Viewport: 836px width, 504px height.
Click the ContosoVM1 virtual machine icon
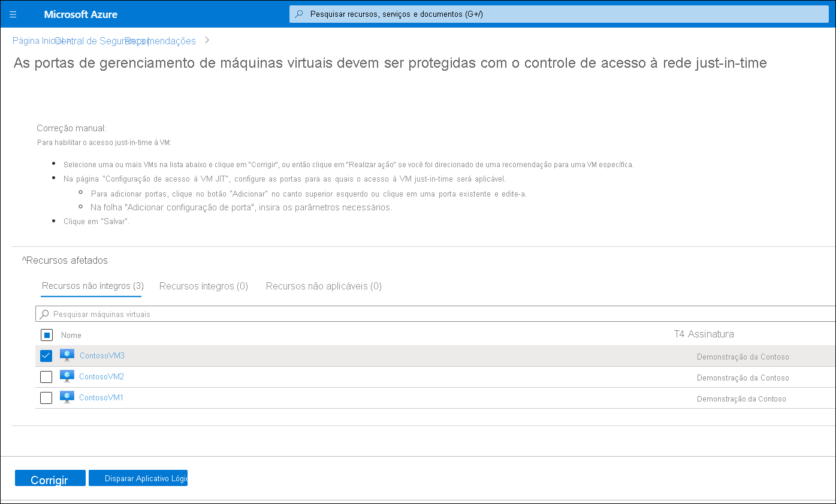point(67,397)
